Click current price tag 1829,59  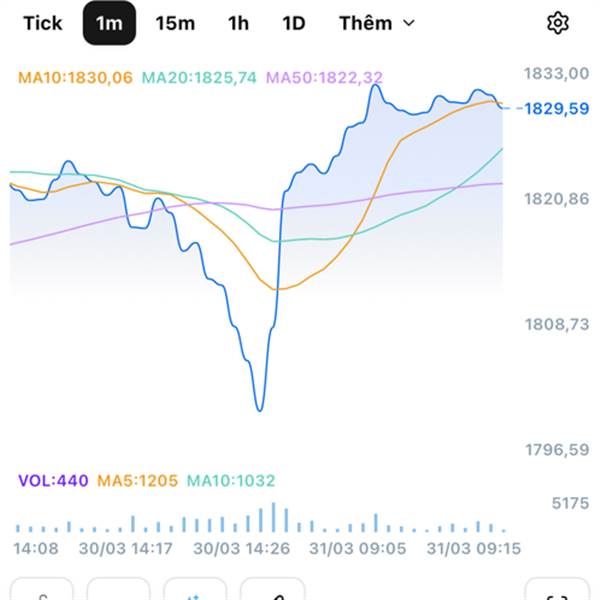click(557, 108)
